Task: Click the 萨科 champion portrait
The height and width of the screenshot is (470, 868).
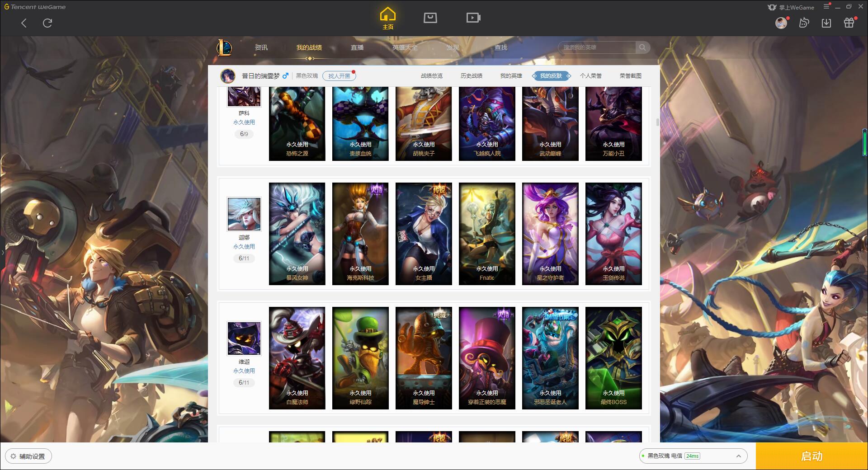Action: click(x=244, y=96)
